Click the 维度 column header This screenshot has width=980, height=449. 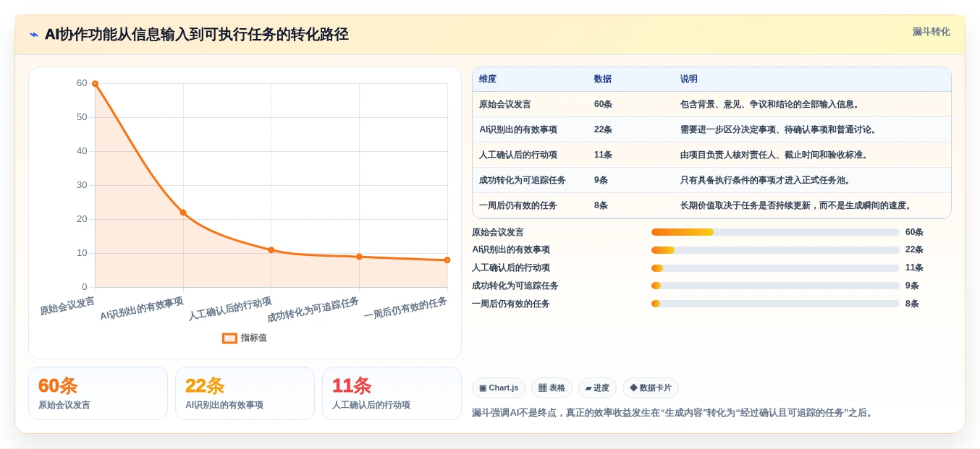click(488, 80)
